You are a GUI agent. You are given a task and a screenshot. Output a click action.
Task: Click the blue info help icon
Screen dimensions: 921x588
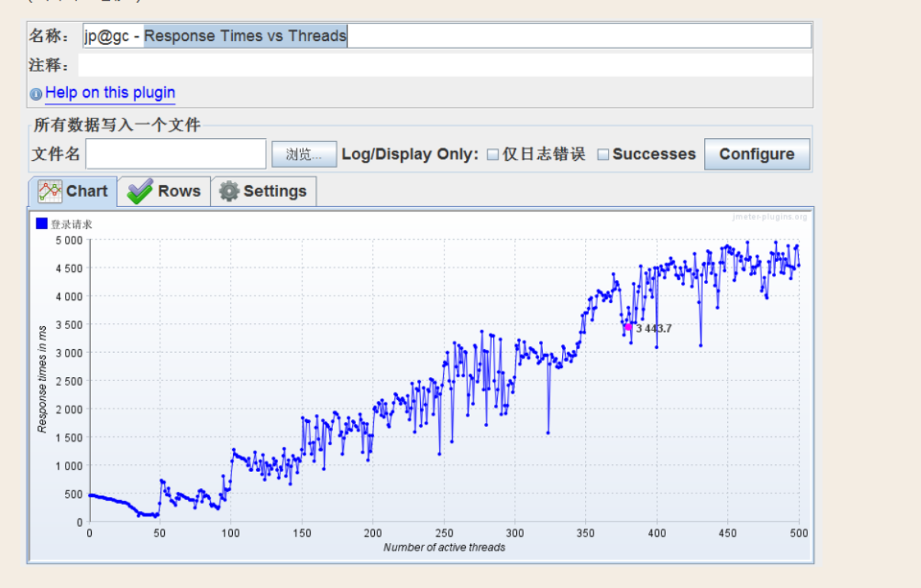pos(36,94)
